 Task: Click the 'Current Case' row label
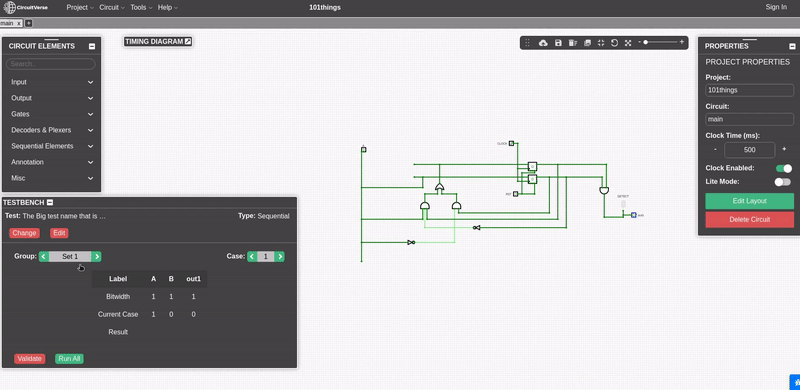coord(118,314)
